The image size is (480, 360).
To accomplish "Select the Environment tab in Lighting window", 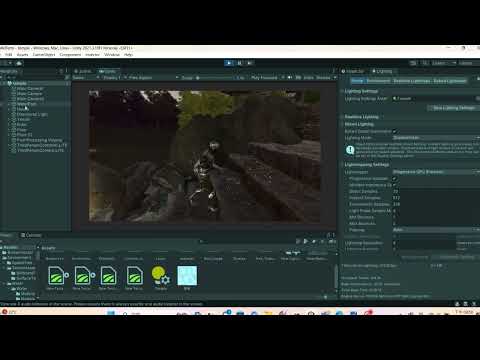I will pyautogui.click(x=378, y=81).
